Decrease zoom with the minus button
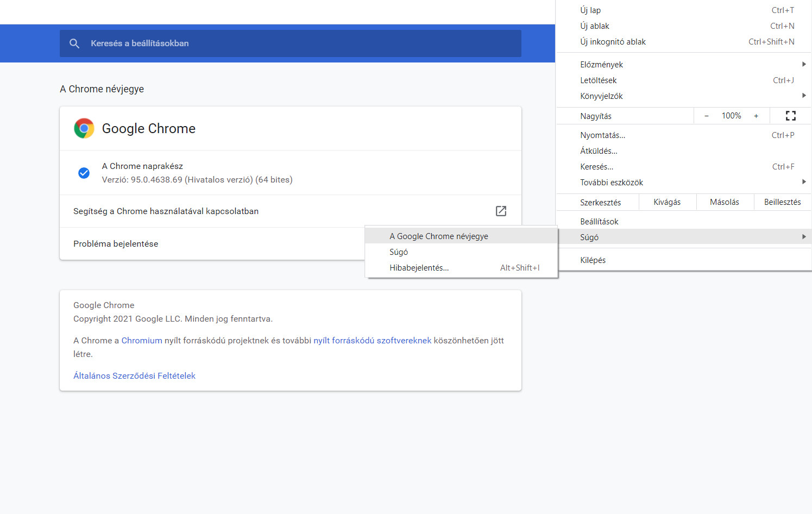Image resolution: width=812 pixels, height=514 pixels. pyautogui.click(x=707, y=116)
